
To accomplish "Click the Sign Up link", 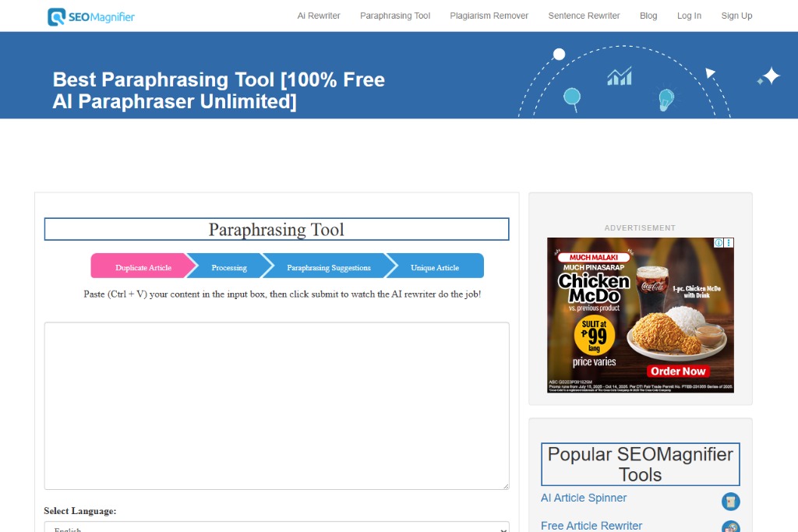I will pos(736,16).
